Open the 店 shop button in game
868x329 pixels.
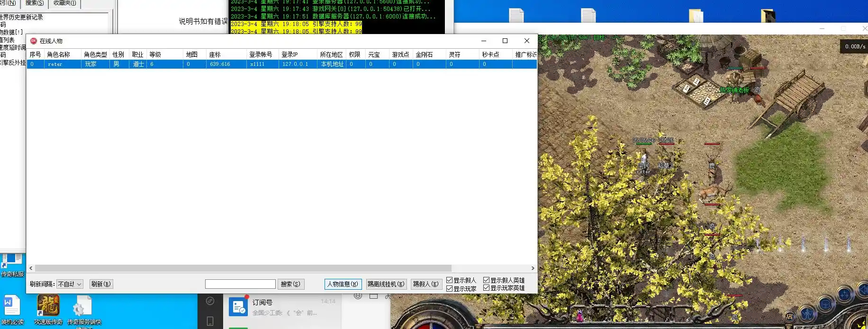pos(789,317)
